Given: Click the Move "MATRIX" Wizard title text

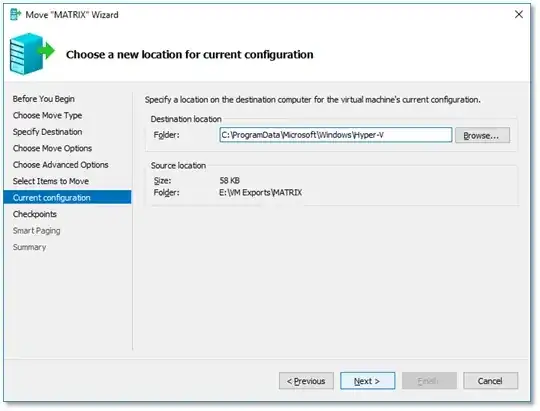Looking at the screenshot, I should coord(72,15).
